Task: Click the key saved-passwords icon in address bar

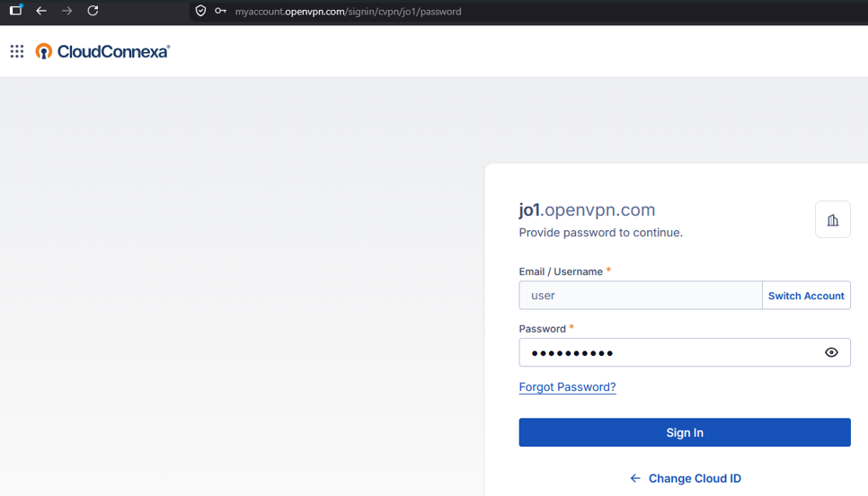Action: 221,11
